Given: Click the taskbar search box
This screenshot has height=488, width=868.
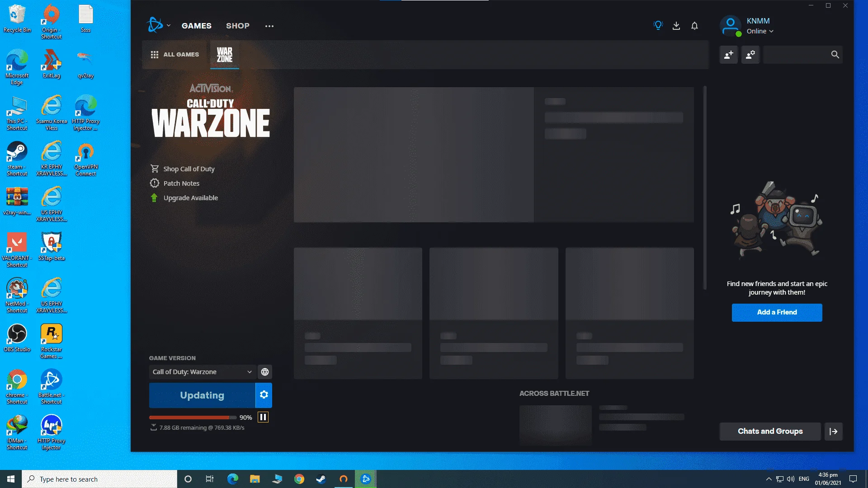Looking at the screenshot, I should 99,479.
